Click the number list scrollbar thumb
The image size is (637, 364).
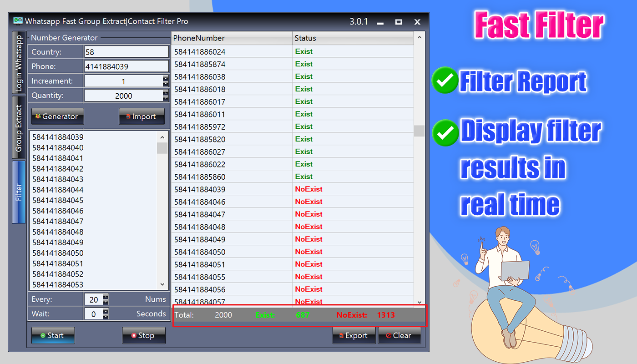162,148
